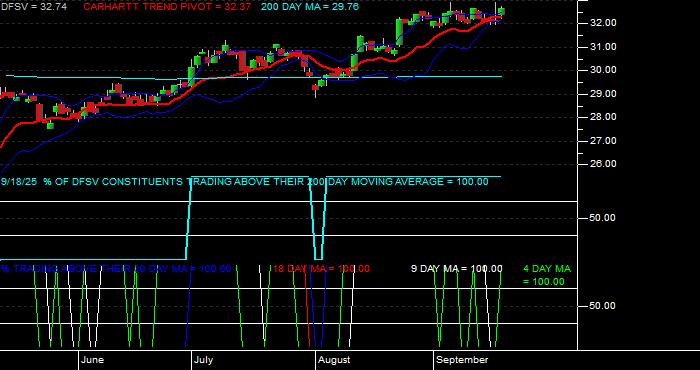Click the 26.00 price axis label
Viewport: 700px width, 370px height.
tap(603, 164)
